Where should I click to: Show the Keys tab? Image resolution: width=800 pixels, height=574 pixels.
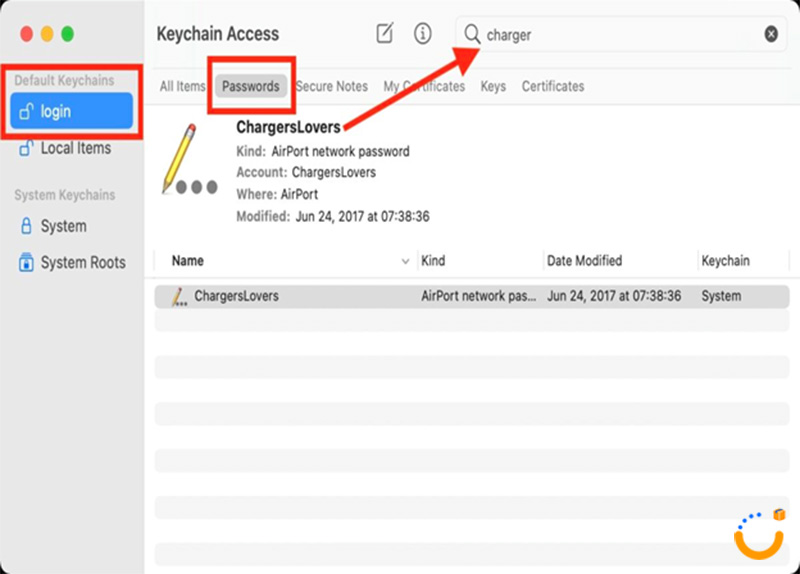[493, 86]
